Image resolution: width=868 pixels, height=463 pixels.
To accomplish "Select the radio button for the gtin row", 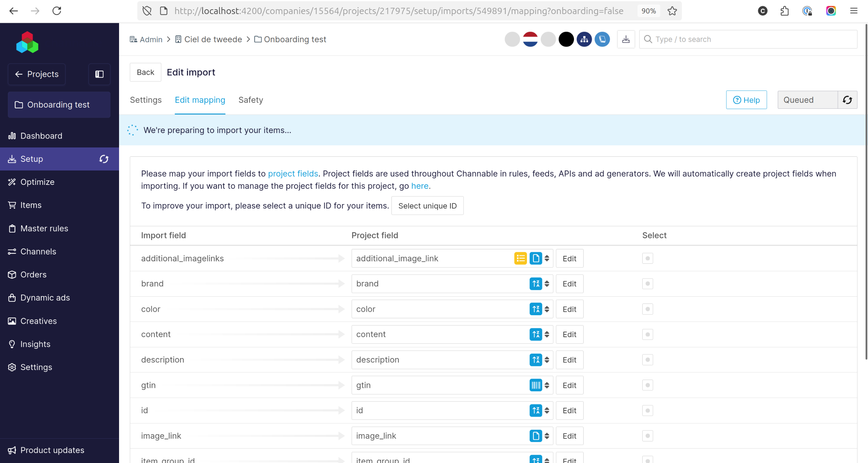I will pos(647,385).
